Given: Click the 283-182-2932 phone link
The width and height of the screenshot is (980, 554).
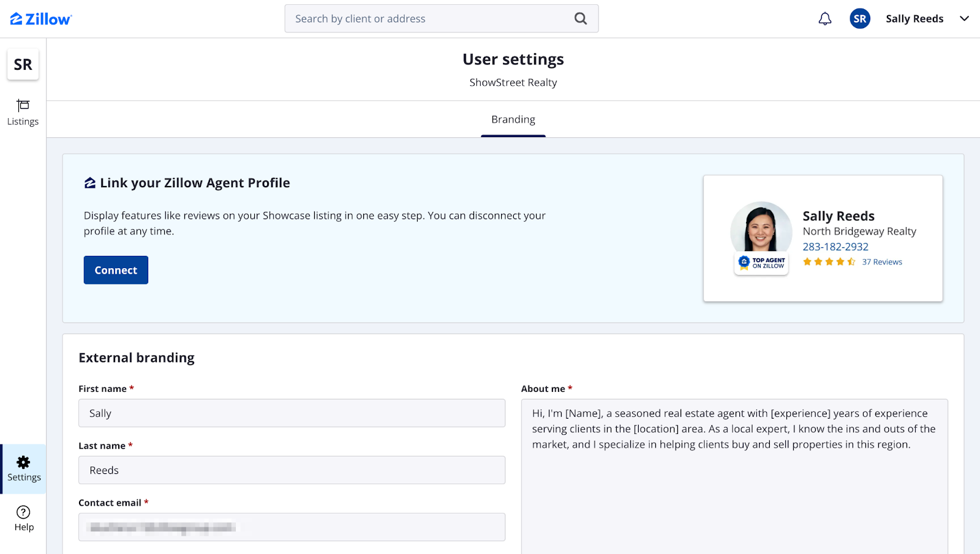Looking at the screenshot, I should 835,247.
